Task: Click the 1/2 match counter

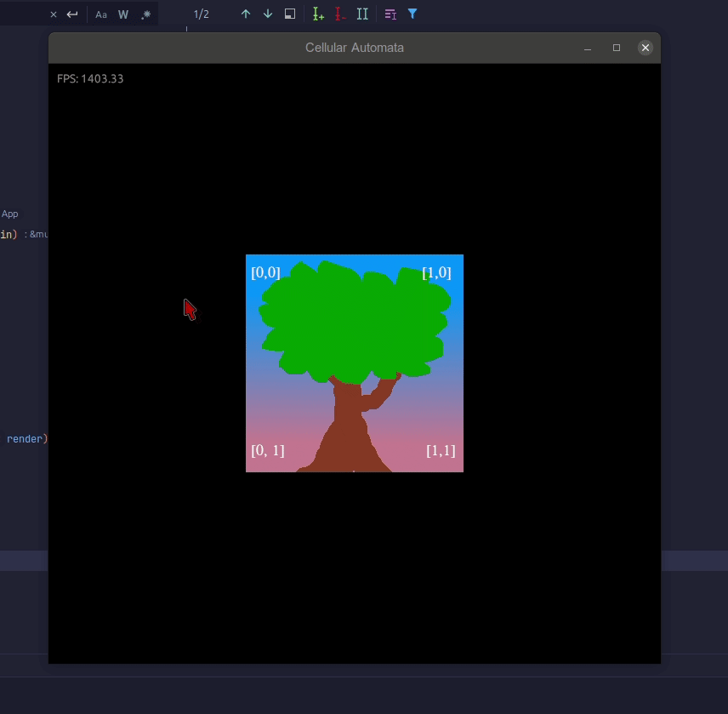Action: point(202,14)
